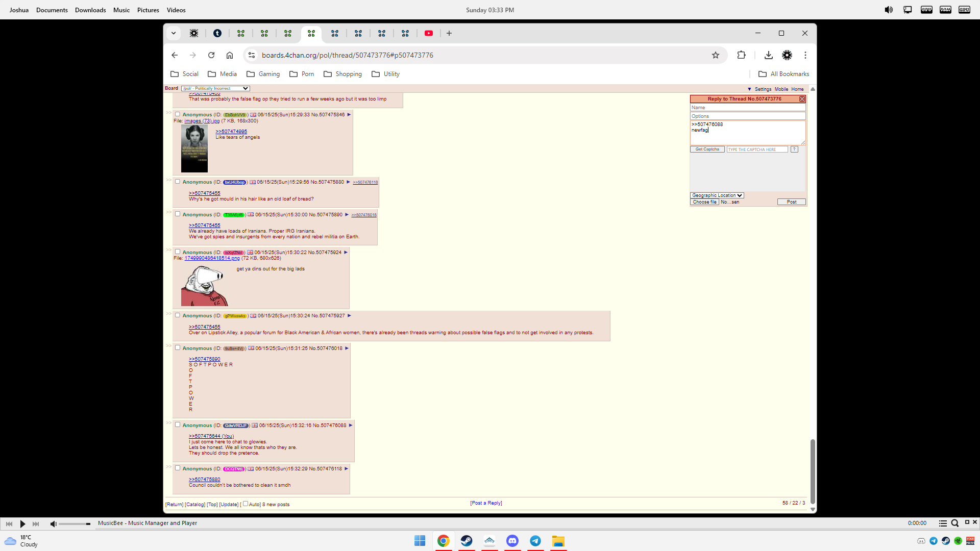The width and height of the screenshot is (980, 551).
Task: Open the Social bookmarks folder
Action: (184, 74)
